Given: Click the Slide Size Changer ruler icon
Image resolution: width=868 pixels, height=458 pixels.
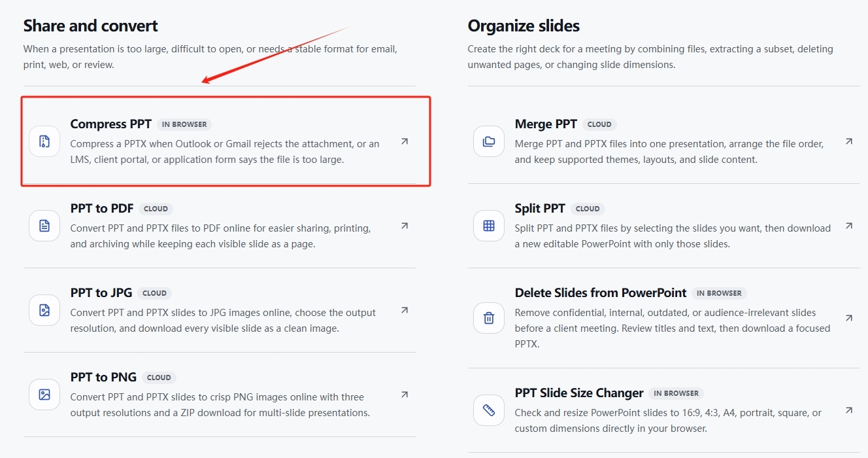Looking at the screenshot, I should click(x=489, y=410).
